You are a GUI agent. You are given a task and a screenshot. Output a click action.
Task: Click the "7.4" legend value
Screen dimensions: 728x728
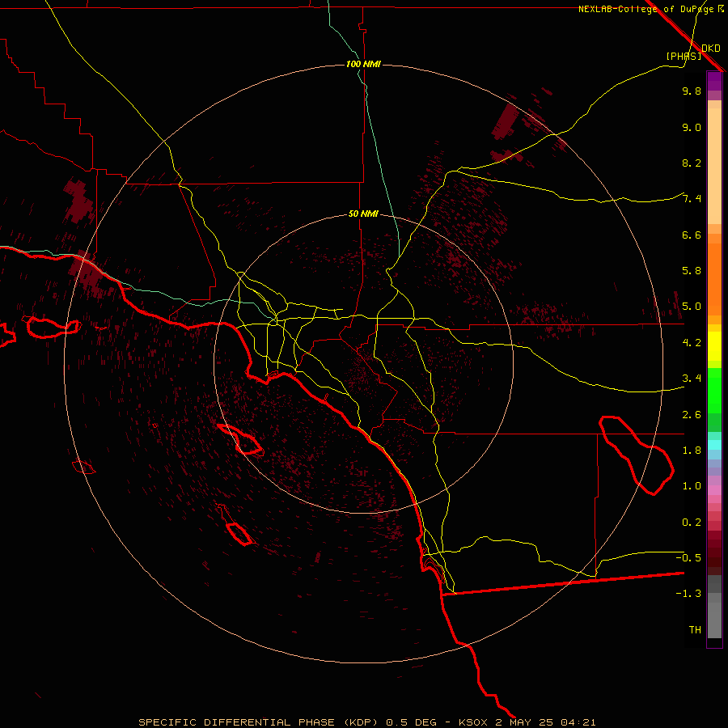click(x=692, y=199)
